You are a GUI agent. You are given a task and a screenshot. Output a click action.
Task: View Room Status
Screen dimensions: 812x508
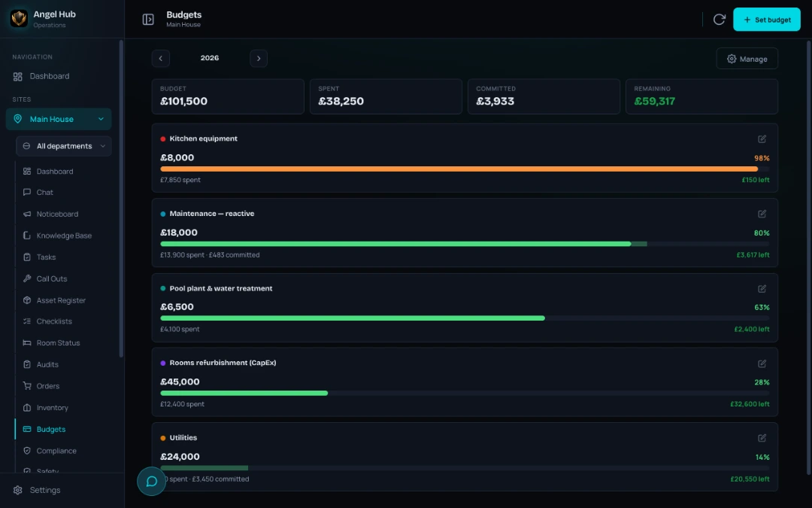point(58,343)
